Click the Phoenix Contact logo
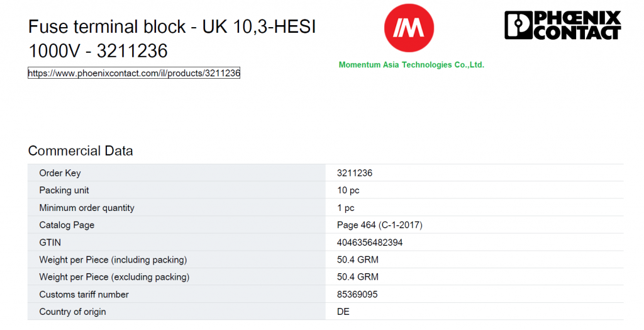Viewport: 644px width, 330px height. 563,25
